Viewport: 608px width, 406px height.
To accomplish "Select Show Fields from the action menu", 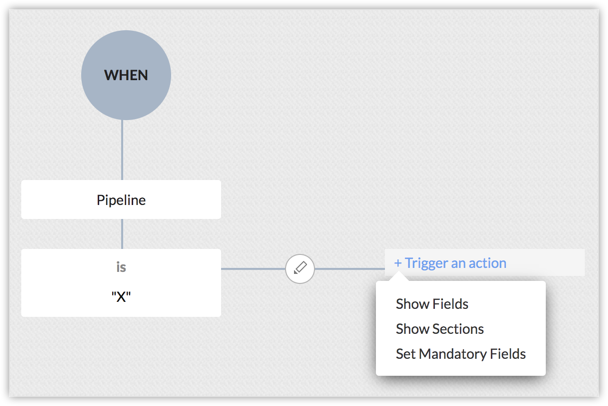I will (432, 304).
